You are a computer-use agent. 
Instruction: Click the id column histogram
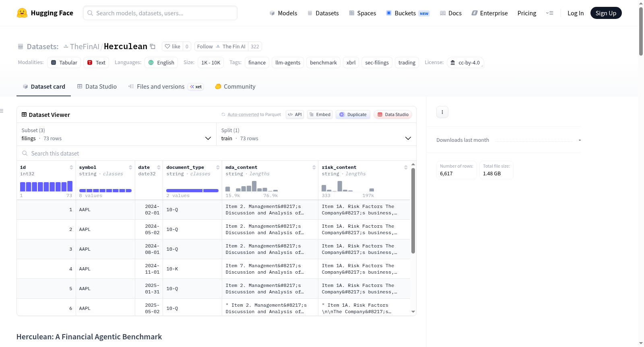click(x=46, y=186)
